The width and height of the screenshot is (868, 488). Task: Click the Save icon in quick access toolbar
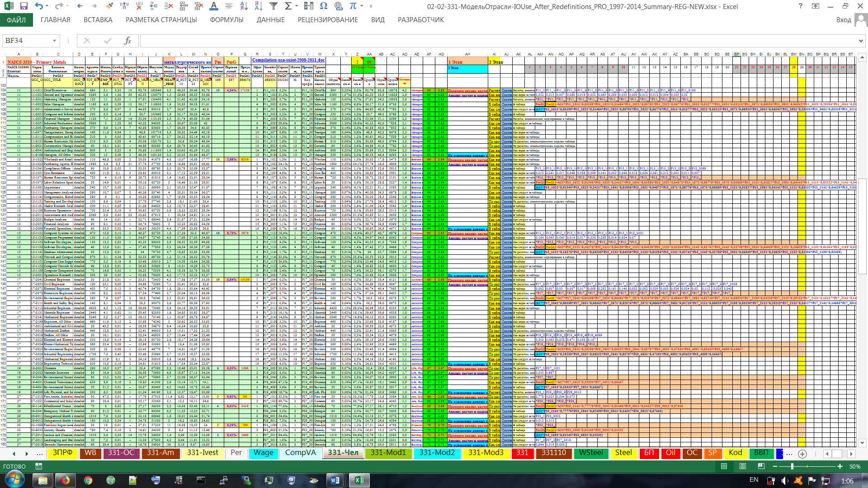[x=24, y=6]
